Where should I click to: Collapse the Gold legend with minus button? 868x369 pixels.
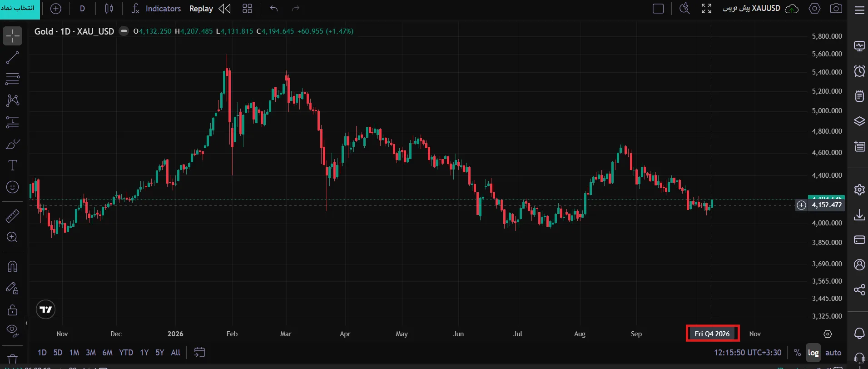point(124,31)
